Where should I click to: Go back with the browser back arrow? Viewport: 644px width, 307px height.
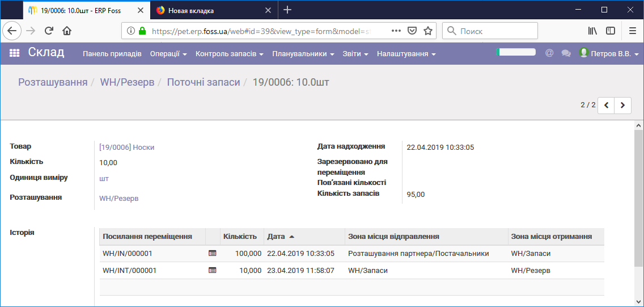coord(12,31)
